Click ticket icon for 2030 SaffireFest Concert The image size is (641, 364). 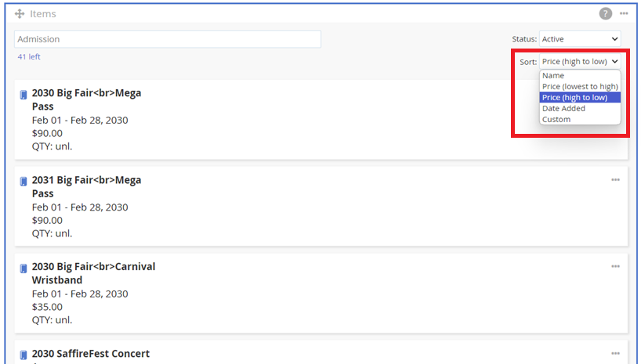[x=24, y=355]
